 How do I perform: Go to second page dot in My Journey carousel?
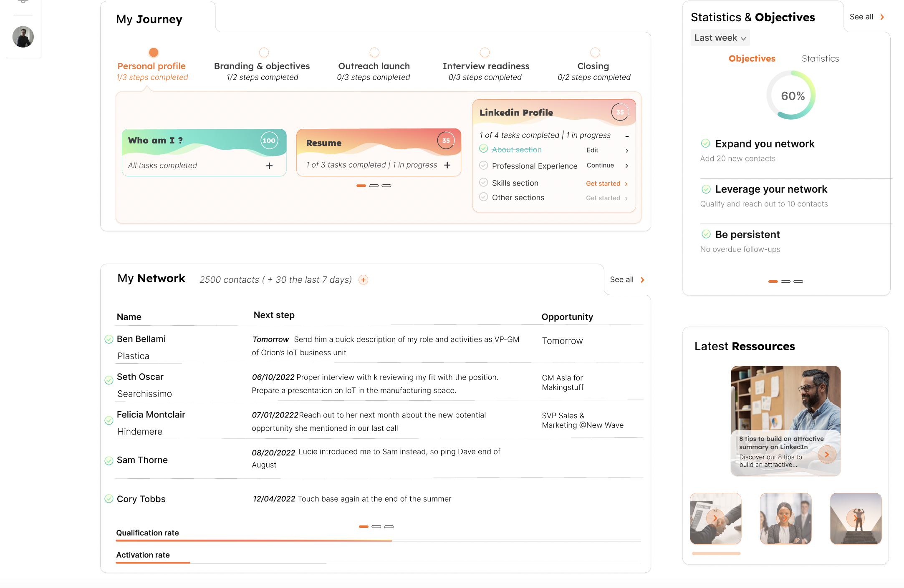point(374,186)
